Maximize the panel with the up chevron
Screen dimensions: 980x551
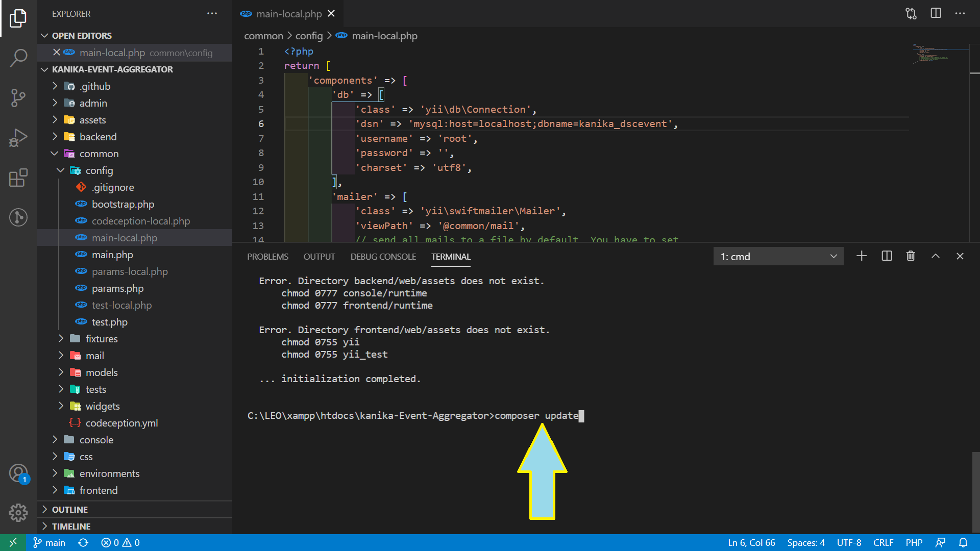(x=935, y=256)
